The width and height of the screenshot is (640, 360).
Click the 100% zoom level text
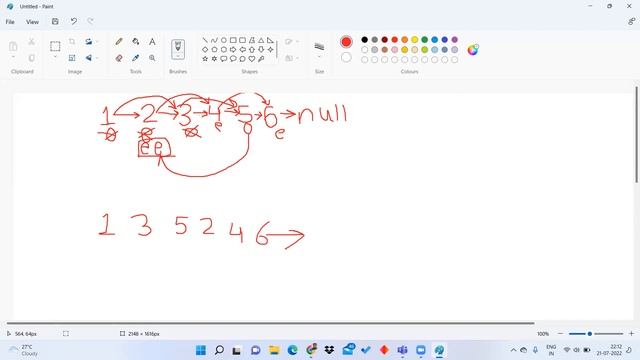tap(543, 334)
